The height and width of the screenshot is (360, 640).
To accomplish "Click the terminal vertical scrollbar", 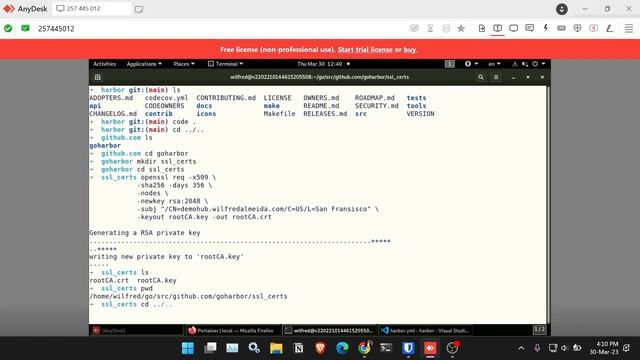I will click(x=548, y=204).
